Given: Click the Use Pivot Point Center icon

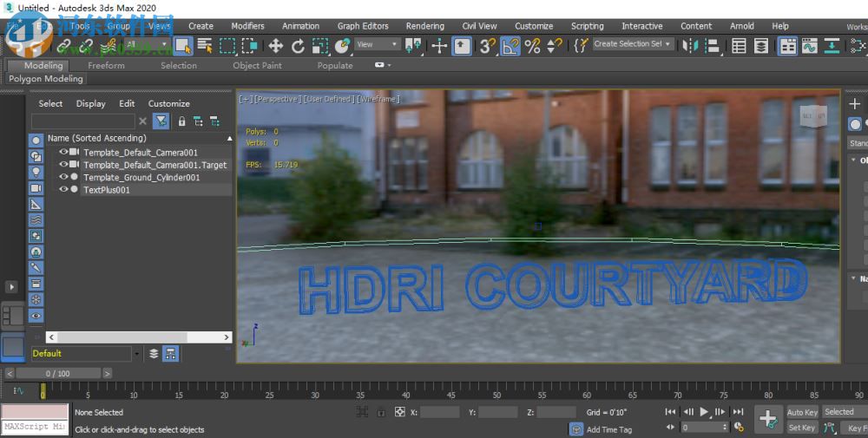Looking at the screenshot, I should click(x=413, y=46).
